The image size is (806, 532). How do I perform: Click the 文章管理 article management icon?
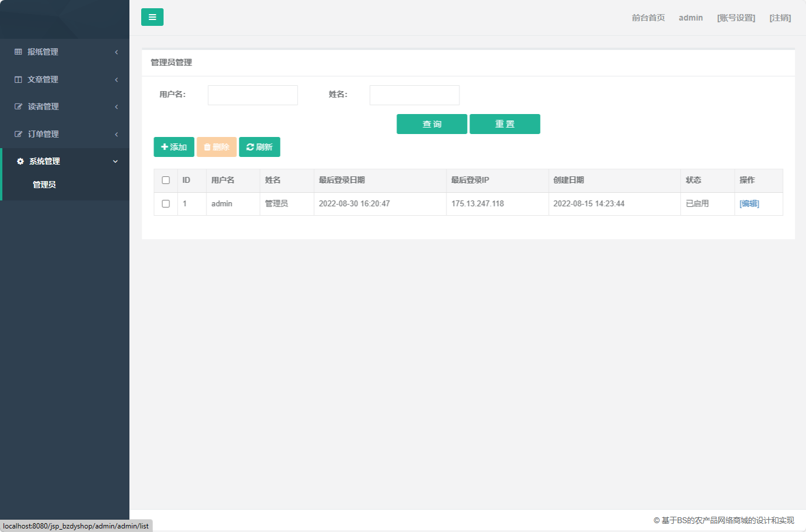pos(18,79)
